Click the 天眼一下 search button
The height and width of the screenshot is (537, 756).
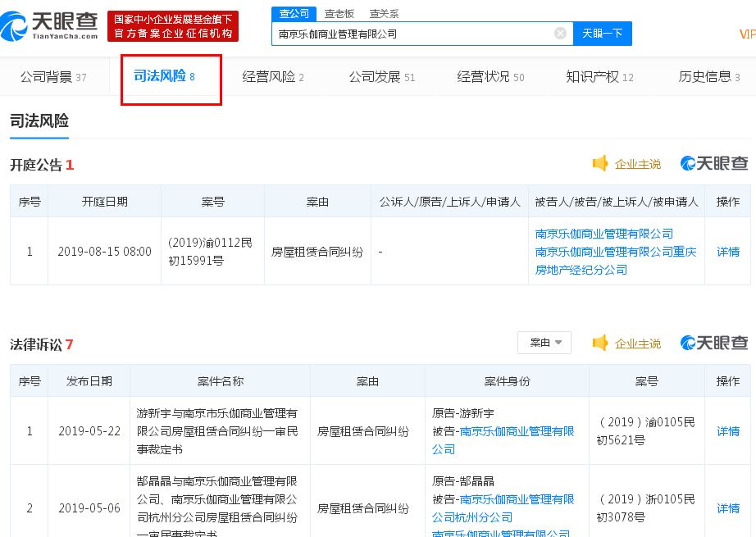click(x=602, y=34)
